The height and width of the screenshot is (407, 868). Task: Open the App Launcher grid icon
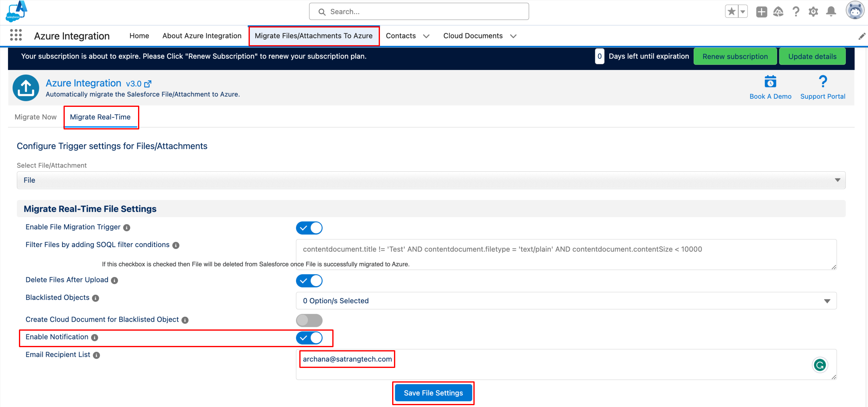(x=16, y=35)
